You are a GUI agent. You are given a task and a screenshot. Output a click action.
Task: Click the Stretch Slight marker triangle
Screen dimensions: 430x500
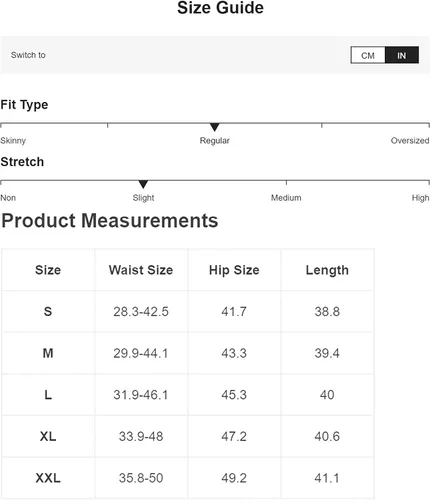(143, 184)
